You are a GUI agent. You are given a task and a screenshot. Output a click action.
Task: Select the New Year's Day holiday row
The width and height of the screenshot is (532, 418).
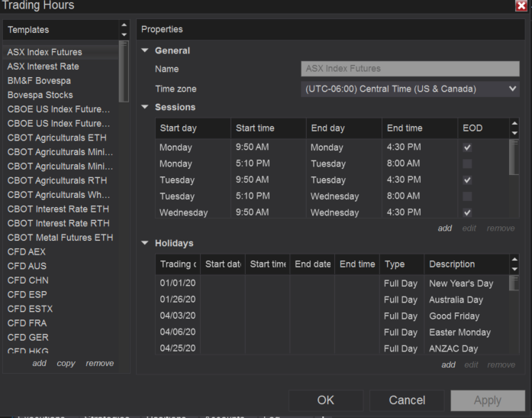click(333, 284)
